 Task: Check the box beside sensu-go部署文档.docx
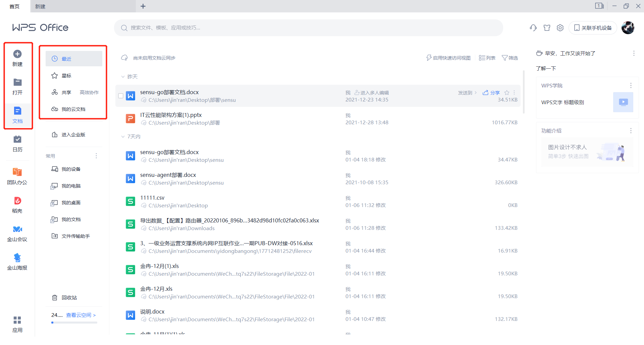click(121, 96)
